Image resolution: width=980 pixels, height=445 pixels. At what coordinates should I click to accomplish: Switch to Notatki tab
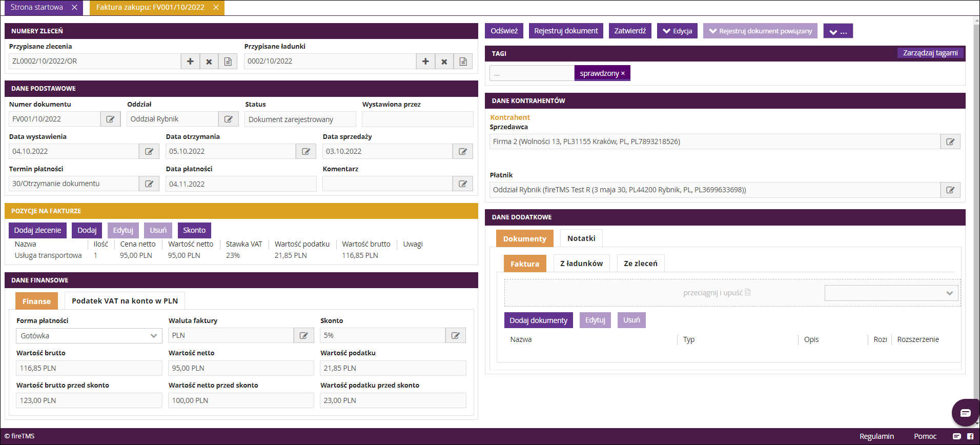click(x=581, y=238)
